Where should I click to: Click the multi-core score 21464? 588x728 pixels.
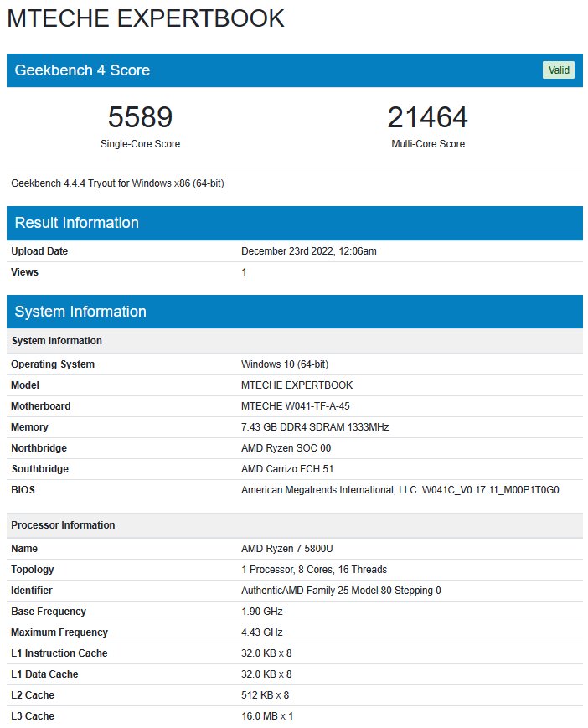coord(427,117)
